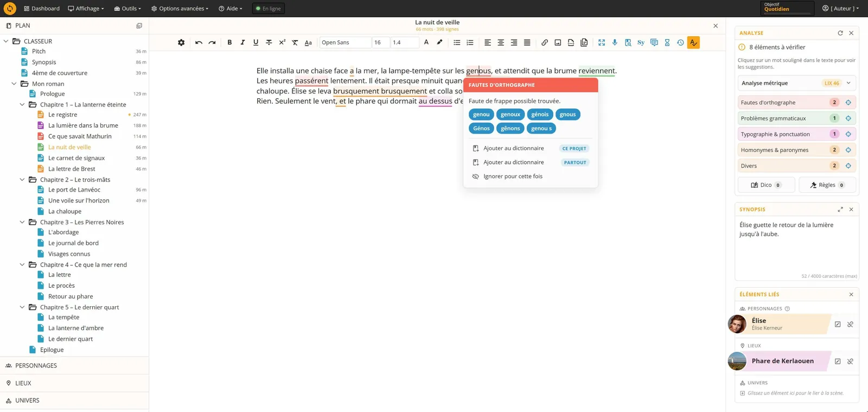The width and height of the screenshot is (868, 412).
Task: Toggle italic formatting
Action: [x=242, y=42]
